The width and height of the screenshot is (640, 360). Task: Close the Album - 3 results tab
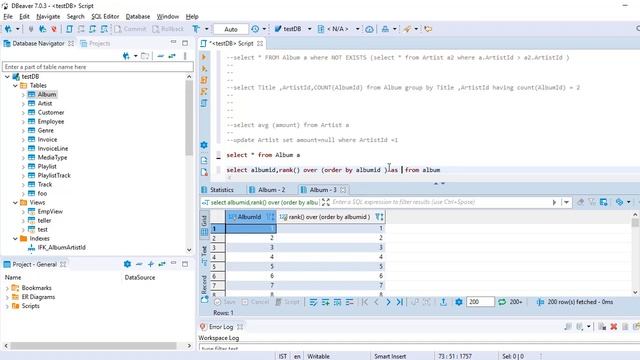pyautogui.click(x=343, y=189)
